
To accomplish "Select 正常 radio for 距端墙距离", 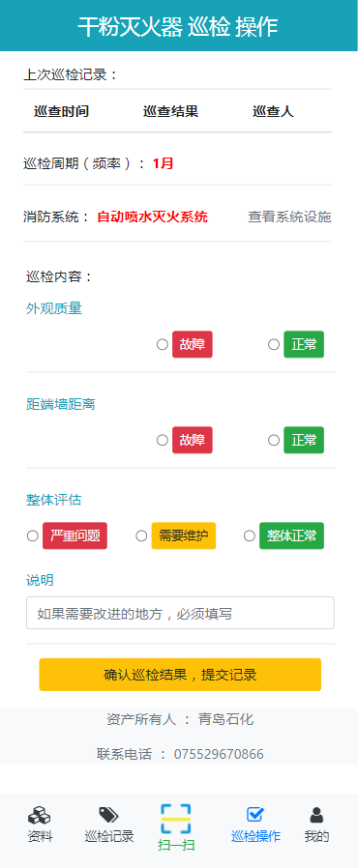I will [274, 440].
